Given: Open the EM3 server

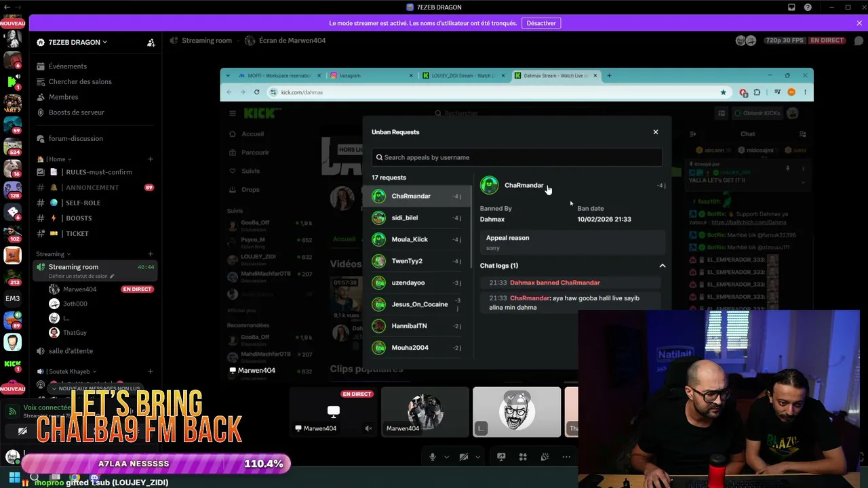Looking at the screenshot, I should point(12,298).
